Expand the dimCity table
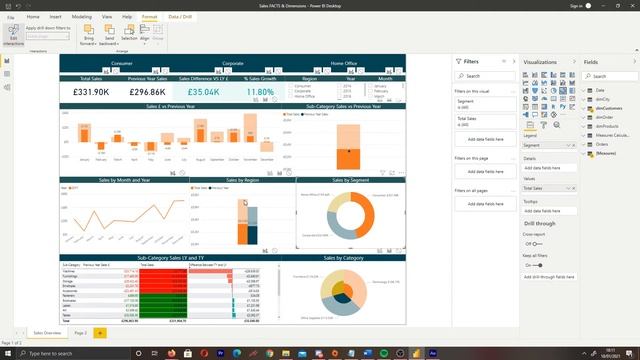Viewport: 640px width, 360px height. tap(584, 99)
